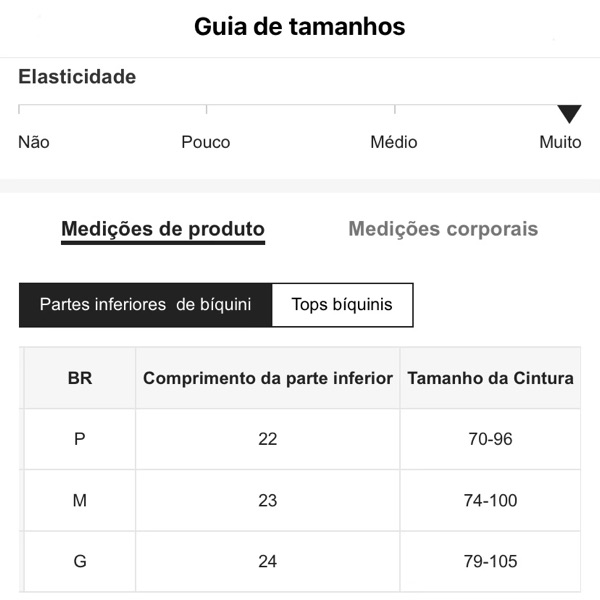Select the size G row label
The height and width of the screenshot is (600, 600).
80,561
